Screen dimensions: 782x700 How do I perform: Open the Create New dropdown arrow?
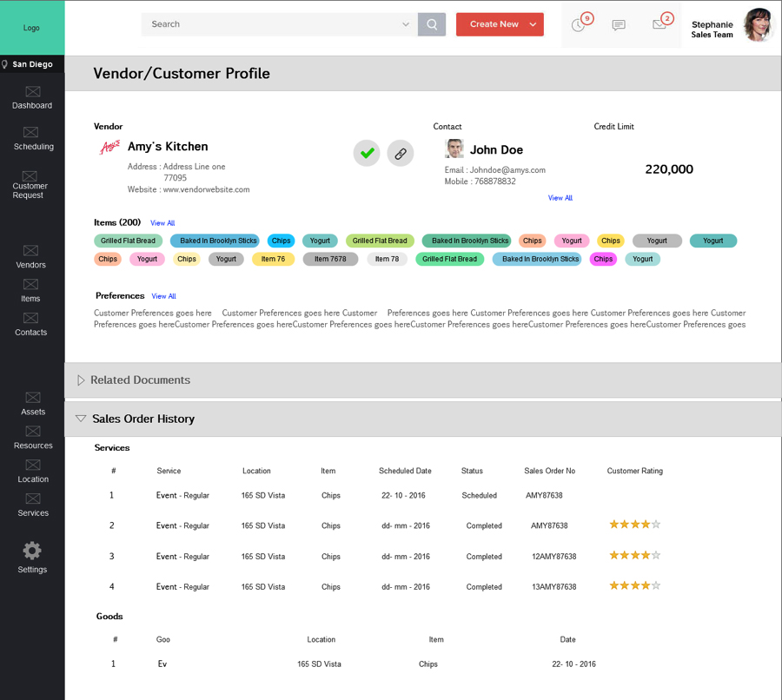(x=533, y=24)
